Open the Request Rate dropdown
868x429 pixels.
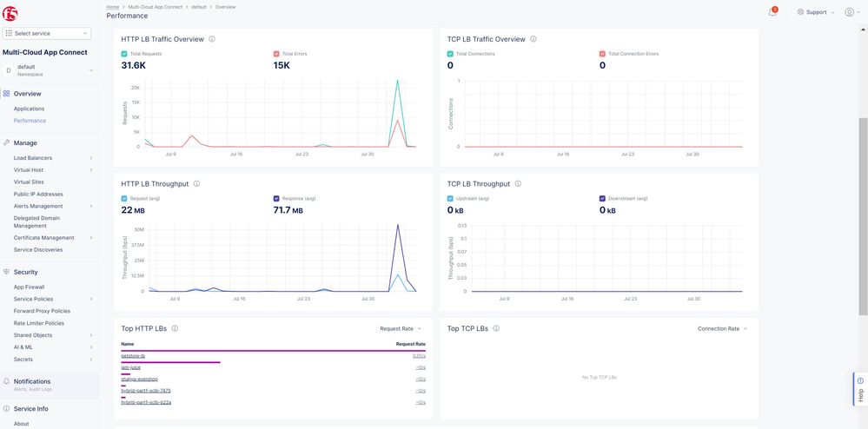[x=401, y=329]
